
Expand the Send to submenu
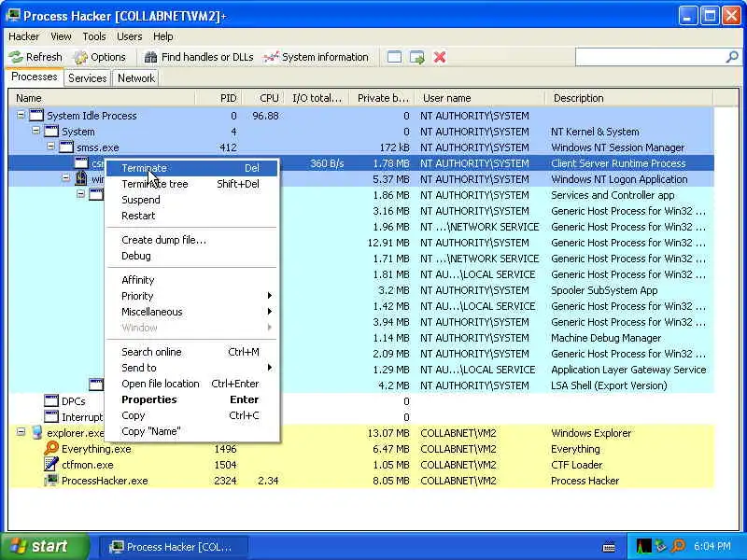[191, 368]
